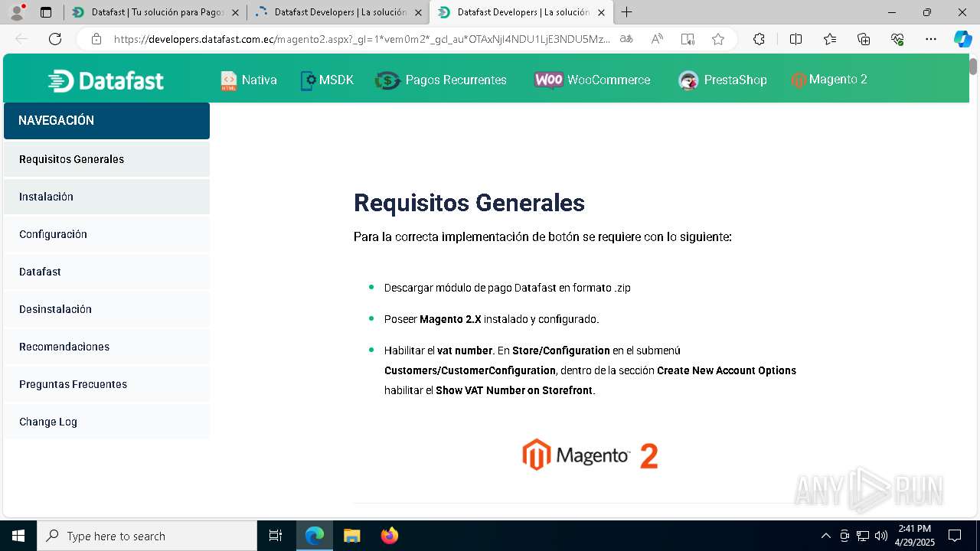Open the volume control in tray
The image size is (980, 551).
coord(881,536)
